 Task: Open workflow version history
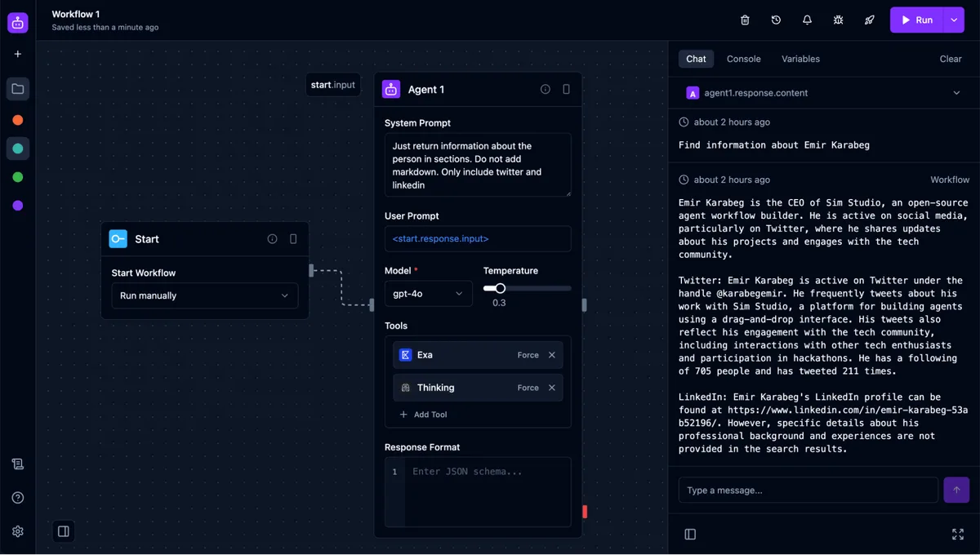click(x=775, y=20)
